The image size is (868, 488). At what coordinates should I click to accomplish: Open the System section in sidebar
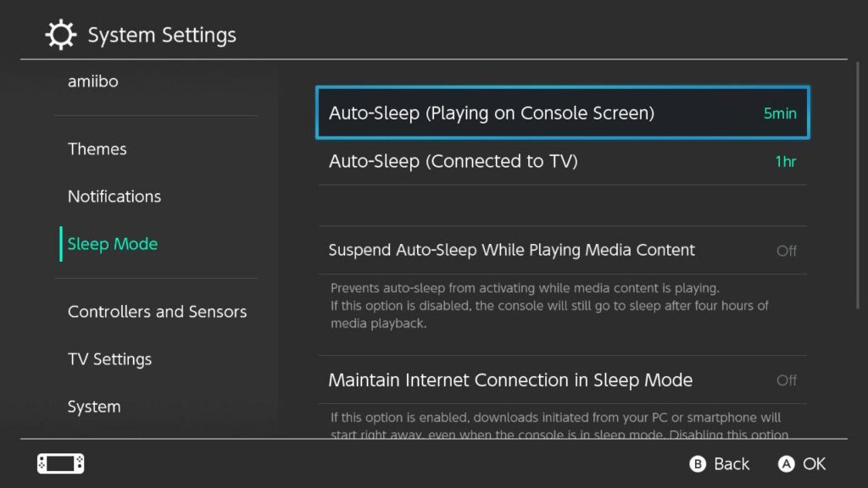coord(93,406)
